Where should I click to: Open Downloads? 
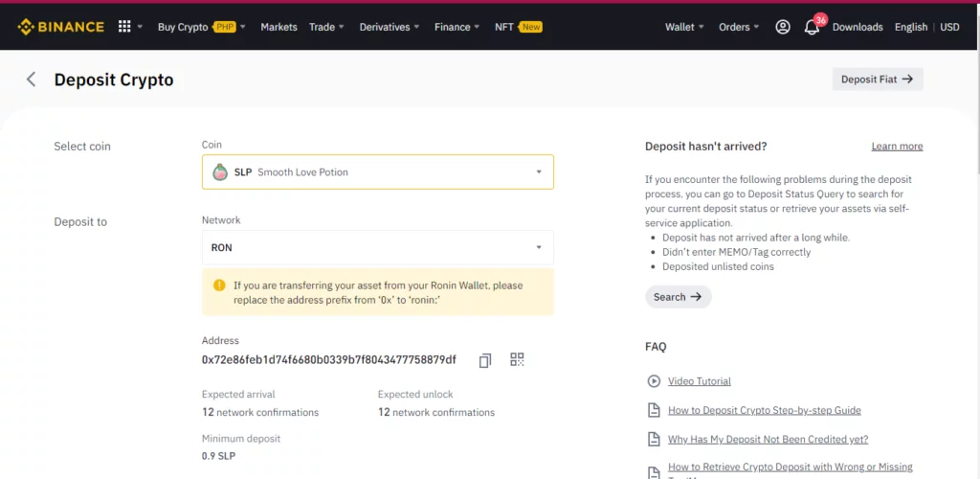[857, 27]
